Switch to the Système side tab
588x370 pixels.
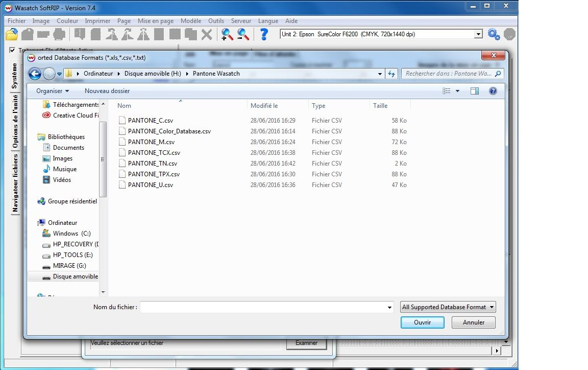click(x=15, y=76)
